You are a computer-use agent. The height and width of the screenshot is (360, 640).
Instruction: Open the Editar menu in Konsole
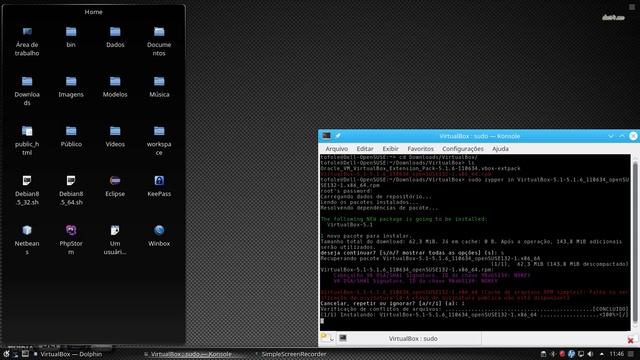(x=365, y=149)
